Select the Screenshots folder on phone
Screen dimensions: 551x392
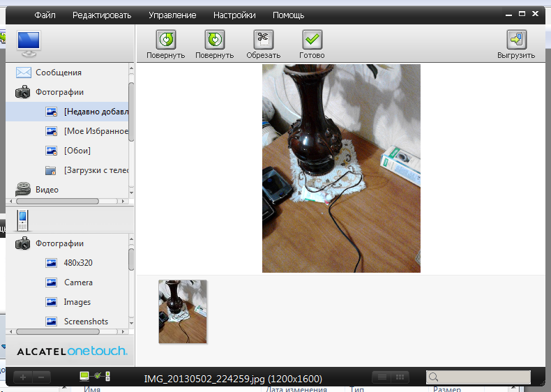86,322
